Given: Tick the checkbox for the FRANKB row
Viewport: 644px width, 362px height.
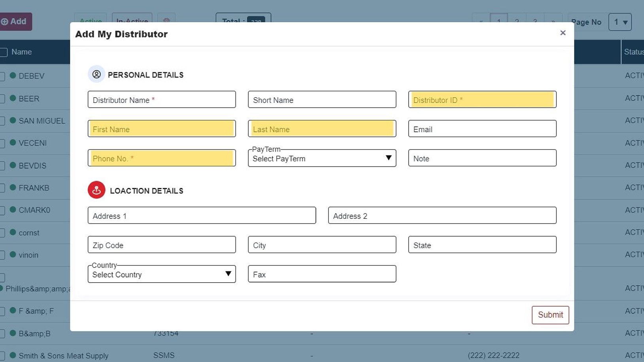Looking at the screenshot, I should 2,188.
